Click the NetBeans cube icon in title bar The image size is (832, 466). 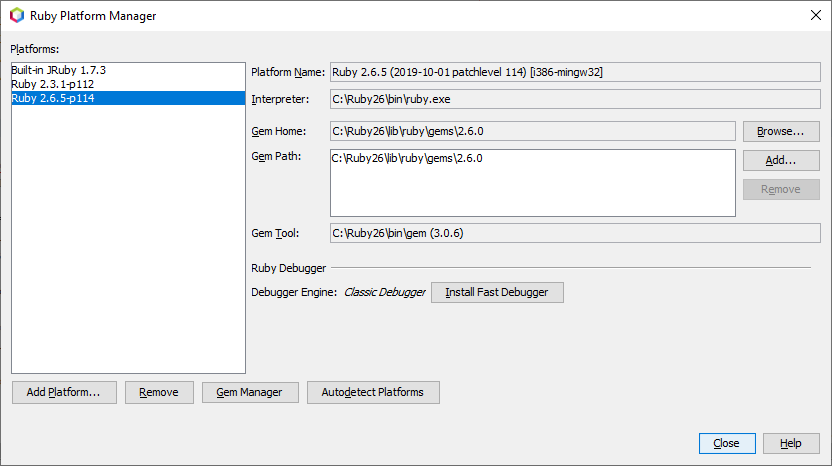tap(17, 15)
